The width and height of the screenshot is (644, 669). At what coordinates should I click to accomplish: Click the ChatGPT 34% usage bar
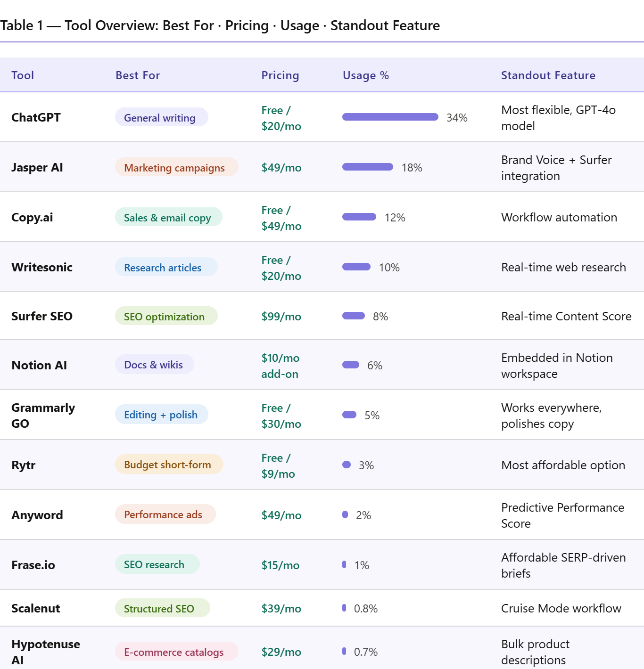[x=390, y=117]
